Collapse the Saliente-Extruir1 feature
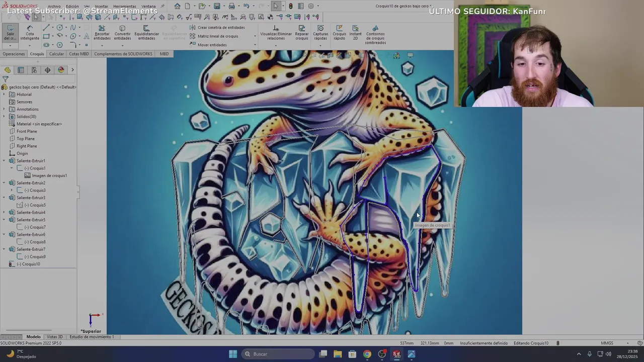 4,161
